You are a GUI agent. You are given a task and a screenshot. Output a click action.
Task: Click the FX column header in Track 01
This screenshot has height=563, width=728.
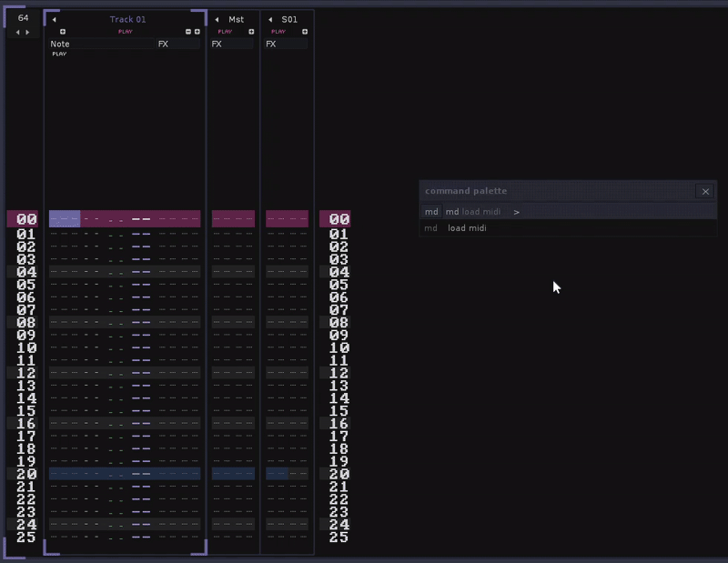178,44
